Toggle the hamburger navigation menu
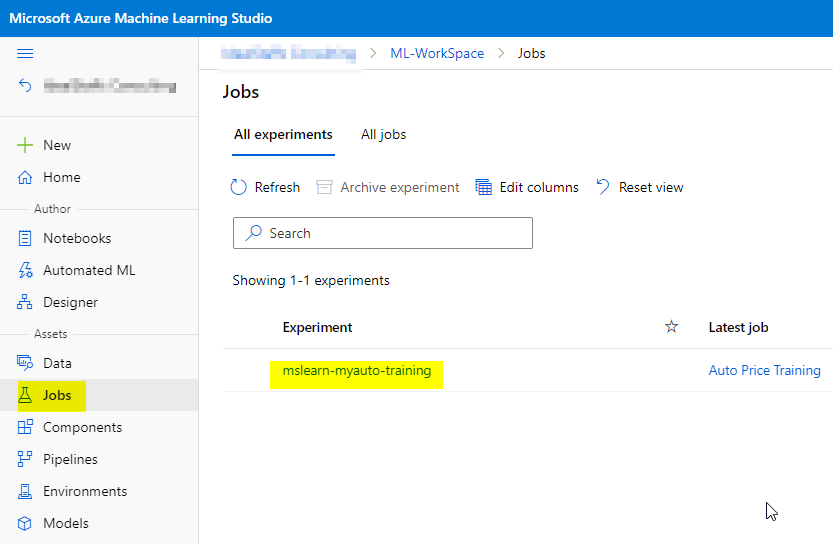The image size is (833, 544). pyautogui.click(x=25, y=53)
